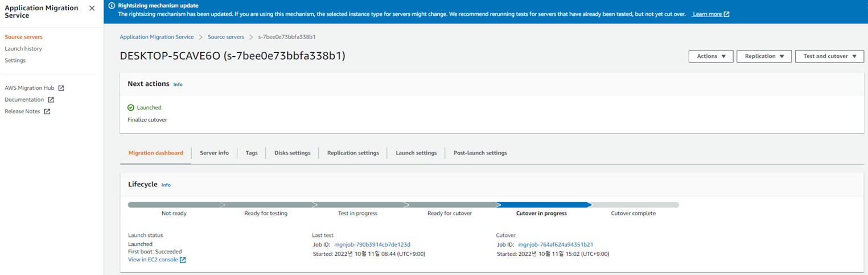This screenshot has width=868, height=275.
Task: Switch to the Tags tab
Action: [x=252, y=153]
